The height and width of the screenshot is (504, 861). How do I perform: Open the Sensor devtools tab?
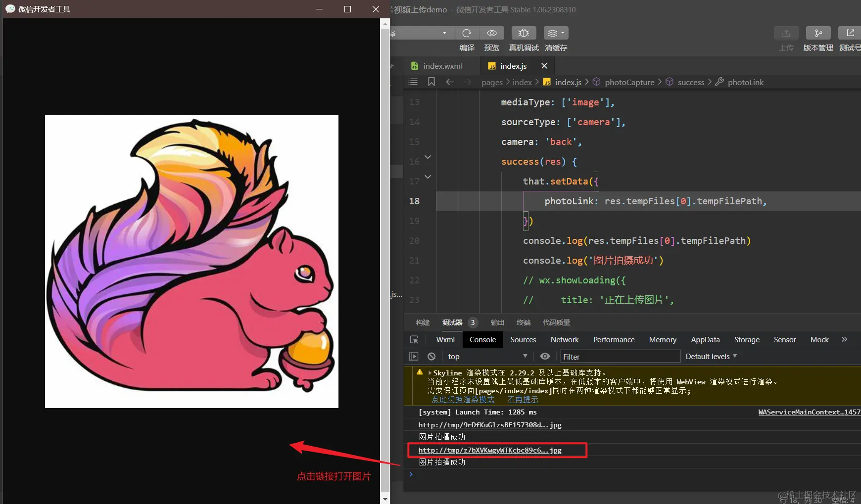pyautogui.click(x=785, y=340)
